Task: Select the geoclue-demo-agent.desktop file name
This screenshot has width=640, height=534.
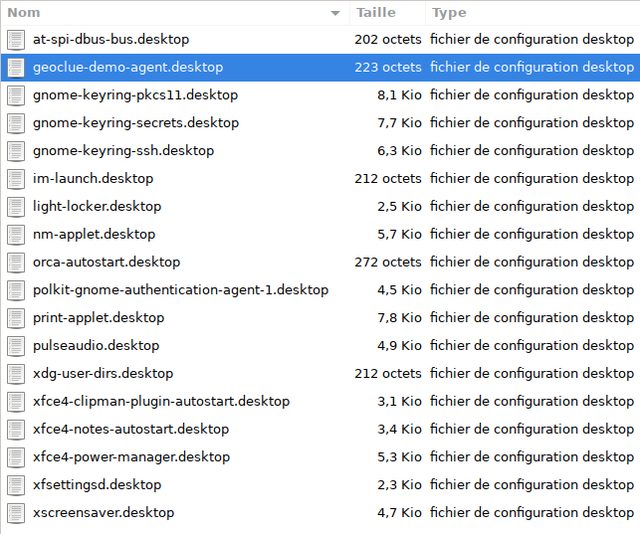Action: click(x=128, y=67)
